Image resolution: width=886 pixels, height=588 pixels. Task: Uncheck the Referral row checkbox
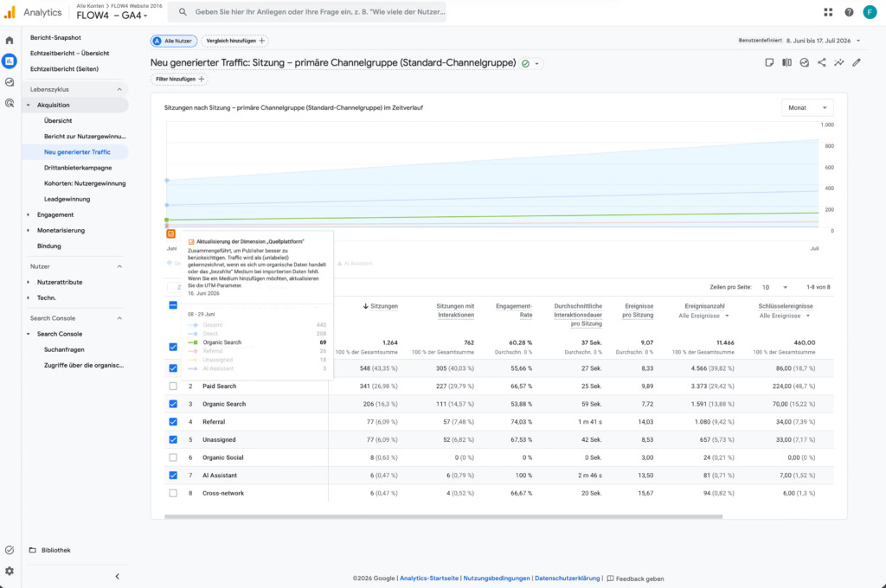click(173, 422)
